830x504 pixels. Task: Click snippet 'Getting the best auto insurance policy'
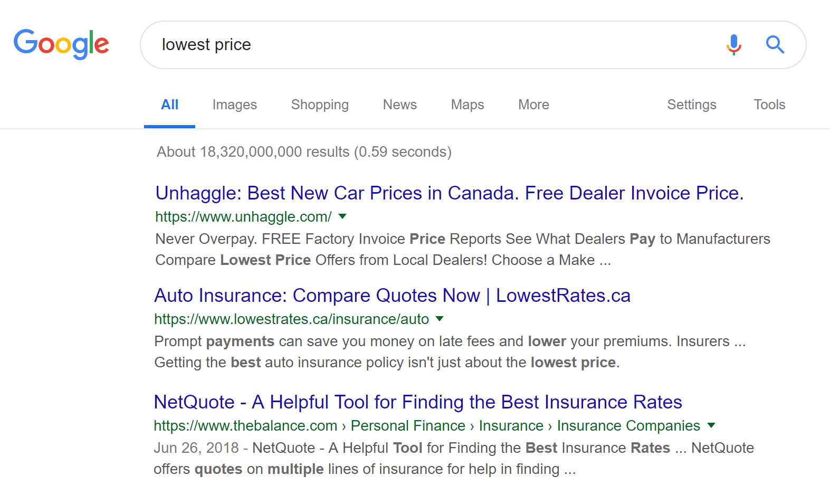coord(279,363)
